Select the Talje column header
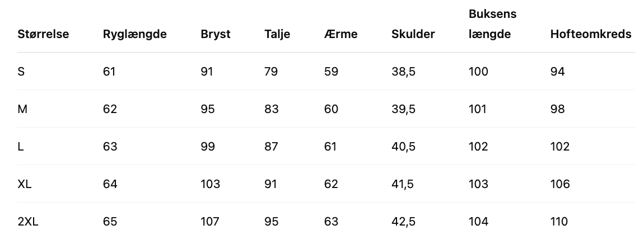The height and width of the screenshot is (244, 644). coord(277,34)
